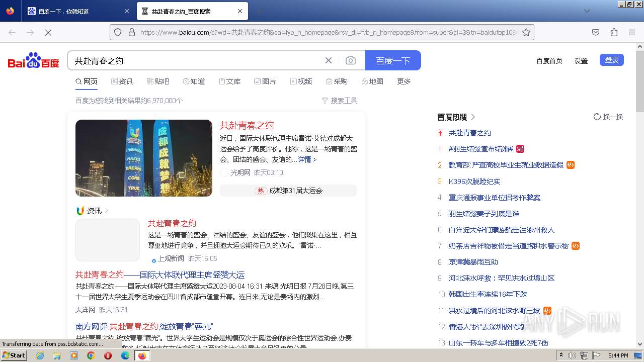Screen dimensions: 644x362
Task: Open the Windows Start menu
Action: coord(14,355)
